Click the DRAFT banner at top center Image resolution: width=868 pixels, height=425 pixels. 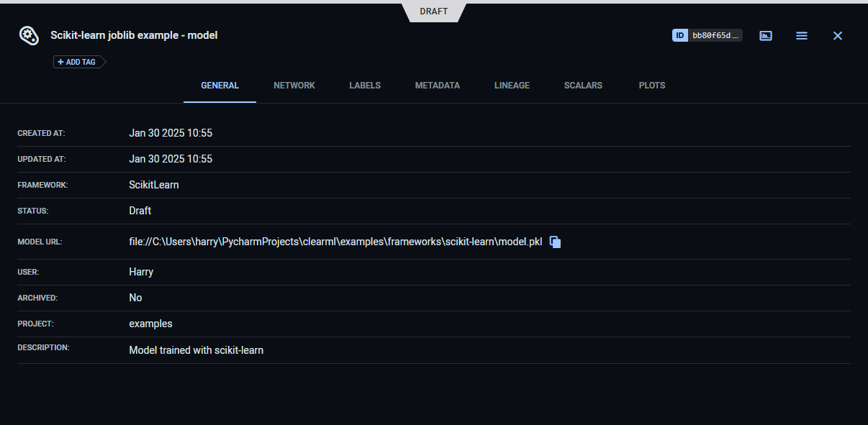pyautogui.click(x=433, y=12)
